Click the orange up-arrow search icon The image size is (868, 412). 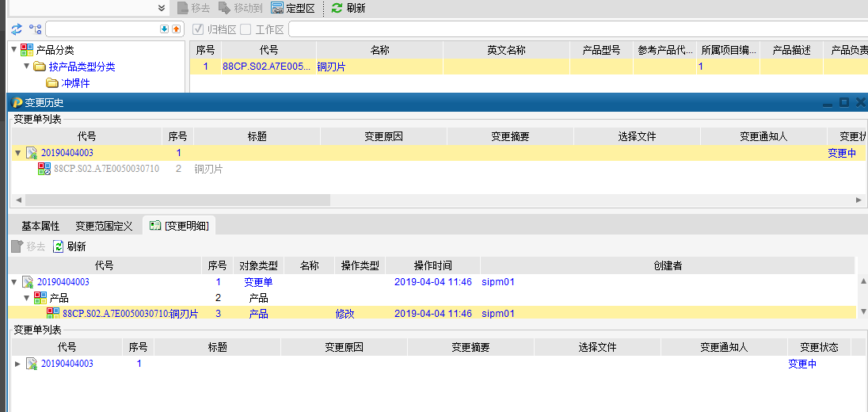[176, 29]
